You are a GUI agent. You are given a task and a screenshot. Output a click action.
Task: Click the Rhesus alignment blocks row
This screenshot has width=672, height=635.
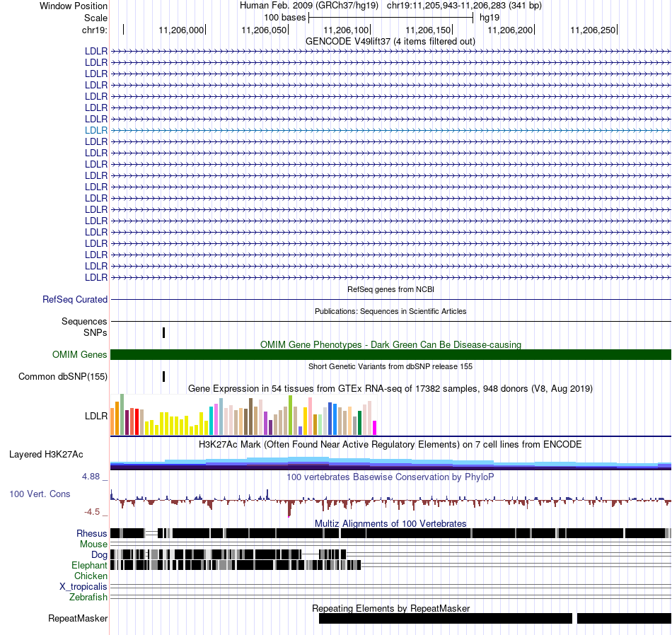390,533
